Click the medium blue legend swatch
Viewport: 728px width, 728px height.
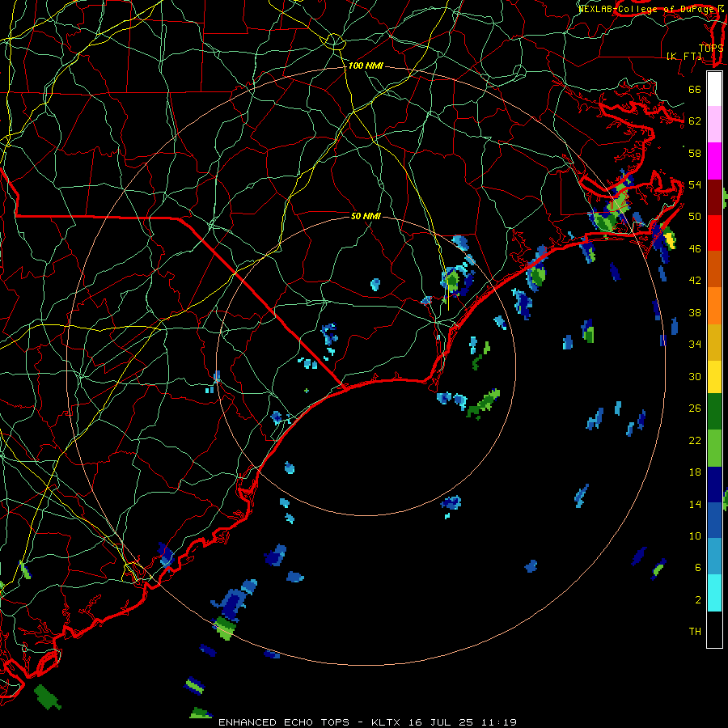tap(714, 520)
